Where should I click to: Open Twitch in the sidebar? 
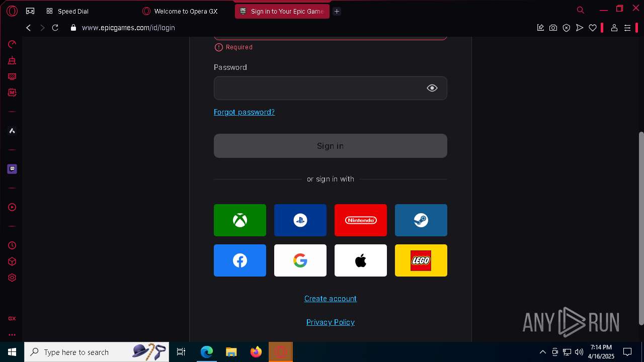click(x=12, y=169)
